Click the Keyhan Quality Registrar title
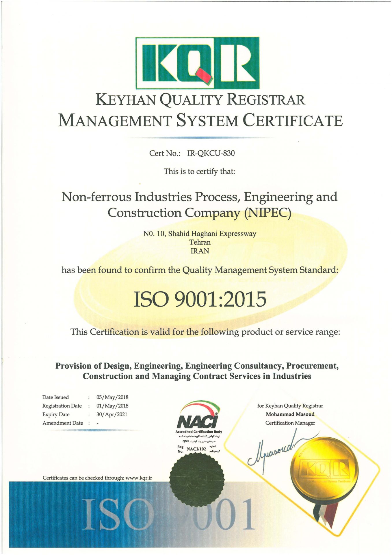The width and height of the screenshot is (392, 555). click(200, 99)
